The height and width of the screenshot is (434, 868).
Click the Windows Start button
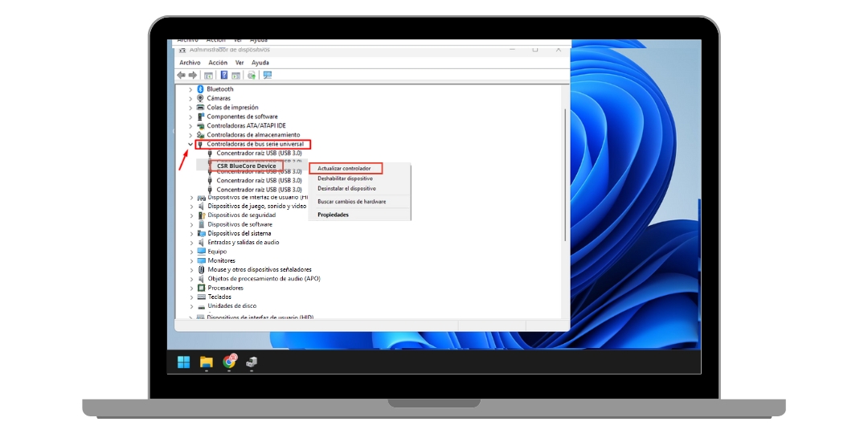point(184,362)
